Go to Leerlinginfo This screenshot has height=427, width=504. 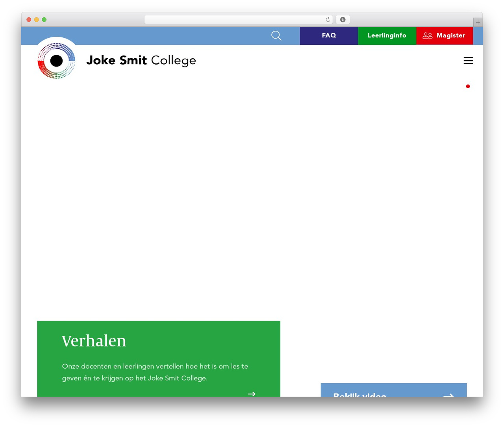[387, 36]
